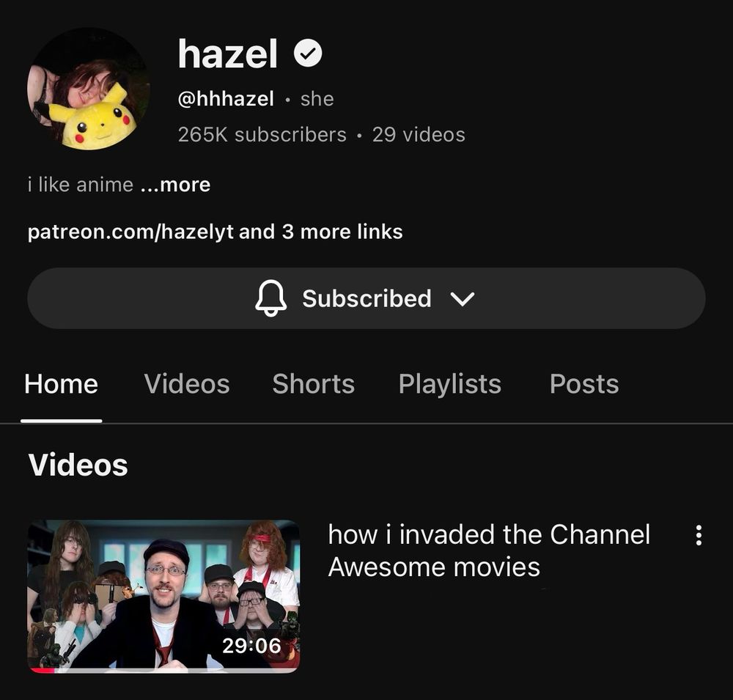This screenshot has height=700, width=733.
Task: Click the 29:06 duration badge
Action: click(251, 646)
